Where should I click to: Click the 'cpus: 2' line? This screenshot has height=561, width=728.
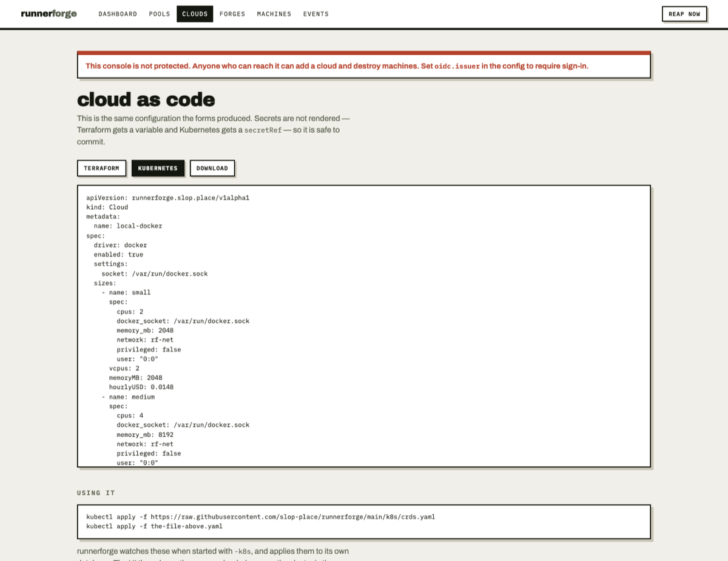tap(130, 312)
